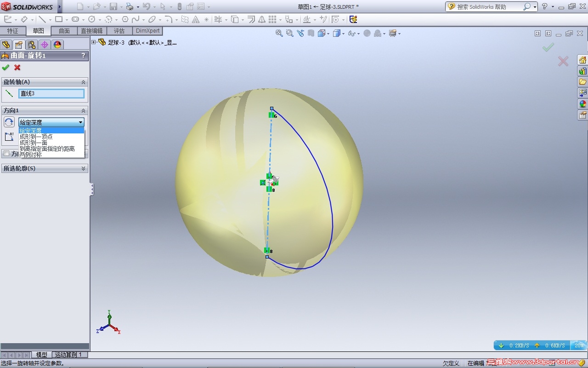Switch to the 直接编辑 tab

point(92,31)
